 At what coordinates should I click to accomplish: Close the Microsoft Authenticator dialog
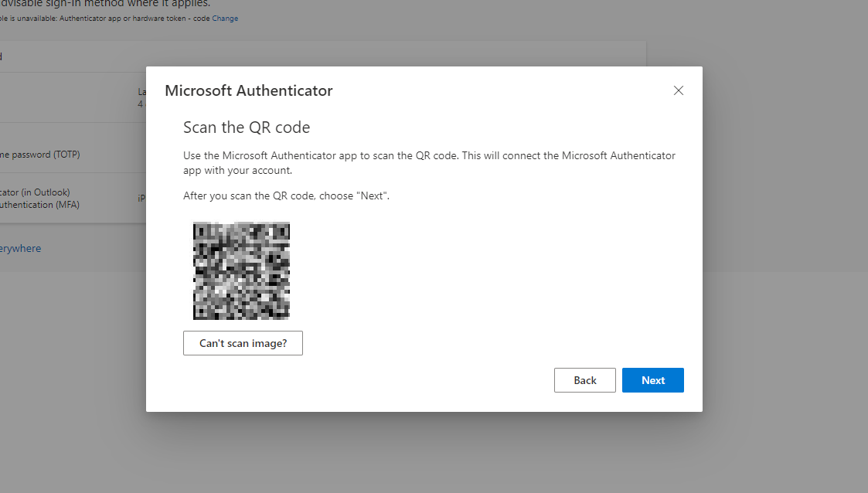pyautogui.click(x=678, y=90)
